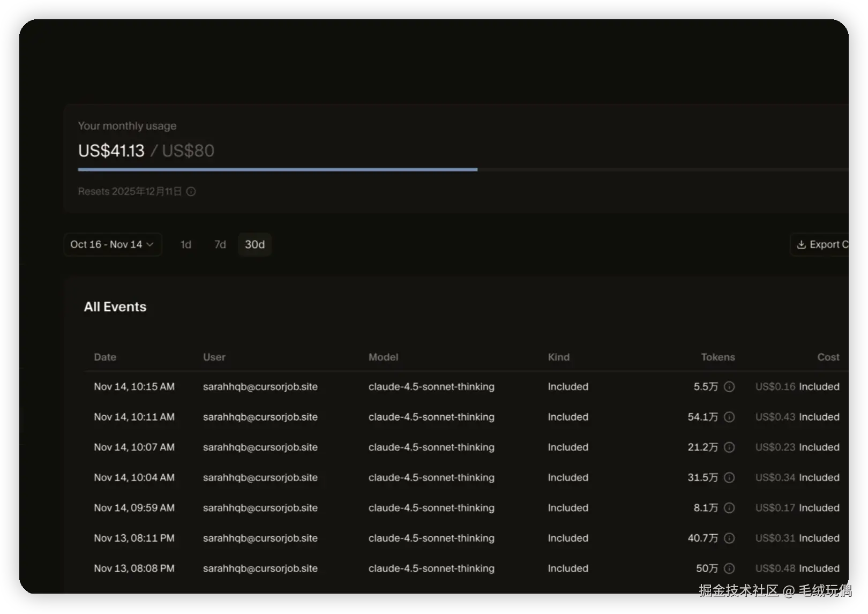Click info icon beside 5.5万 tokens
The height and width of the screenshot is (614, 868).
(729, 387)
